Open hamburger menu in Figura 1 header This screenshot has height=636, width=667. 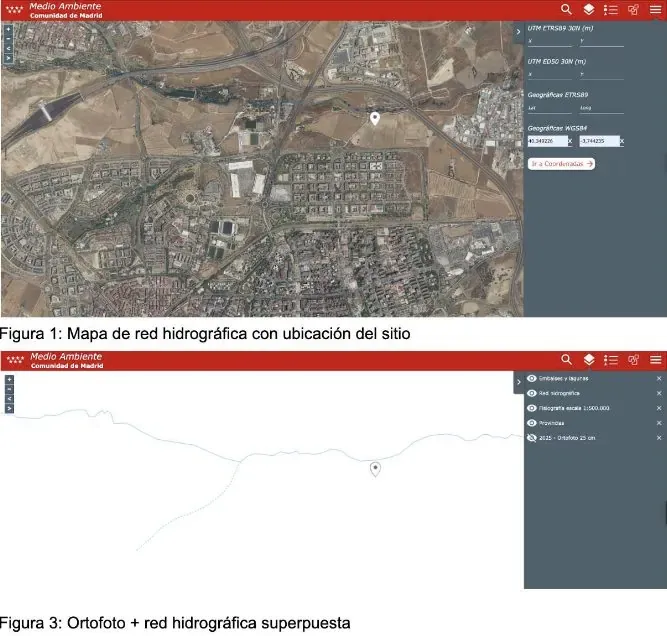pos(656,10)
